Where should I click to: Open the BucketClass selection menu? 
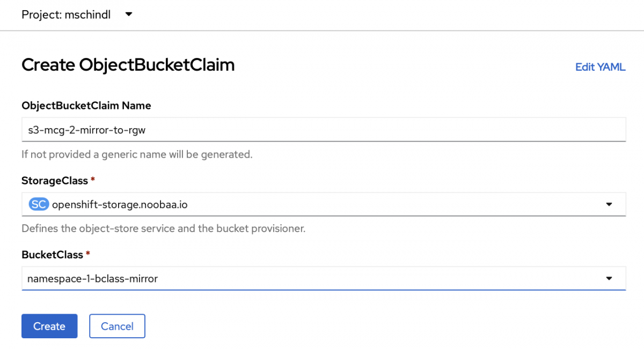tap(322, 278)
